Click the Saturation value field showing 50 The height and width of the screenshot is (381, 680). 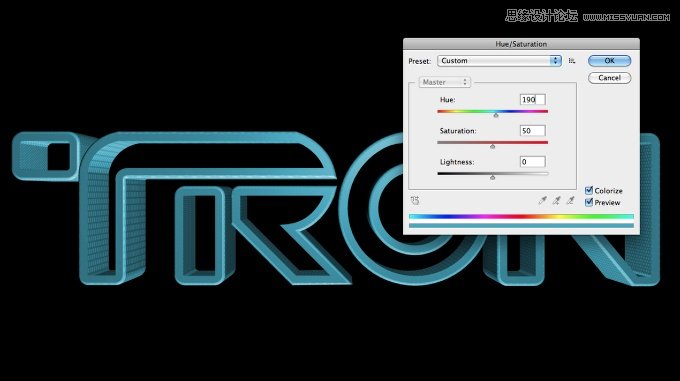[x=533, y=130]
